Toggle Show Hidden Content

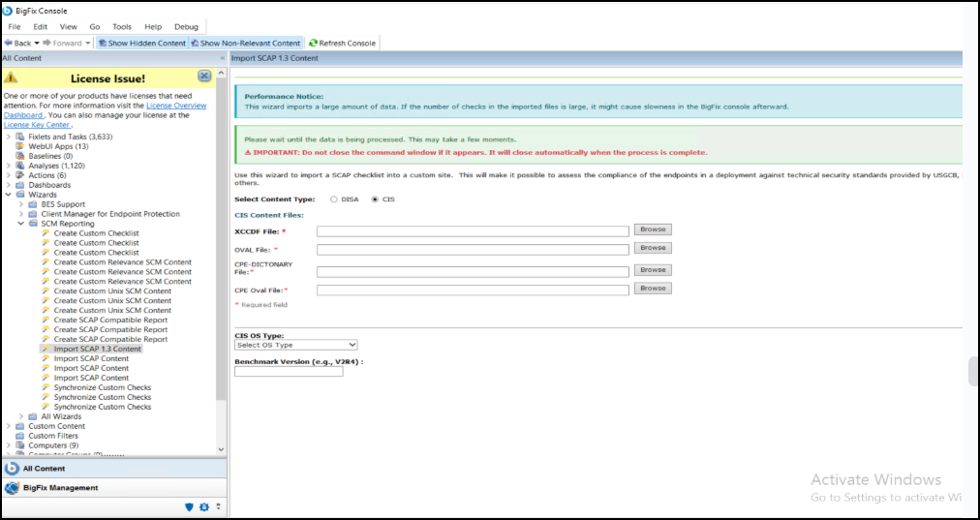point(142,44)
